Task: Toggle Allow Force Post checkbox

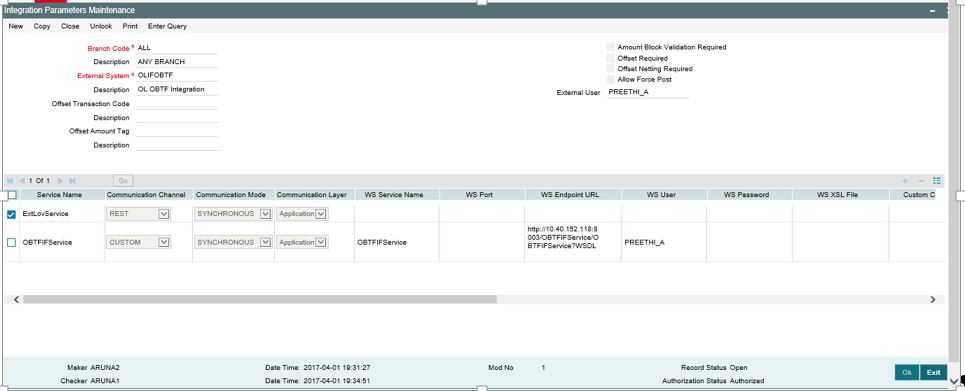Action: (610, 79)
